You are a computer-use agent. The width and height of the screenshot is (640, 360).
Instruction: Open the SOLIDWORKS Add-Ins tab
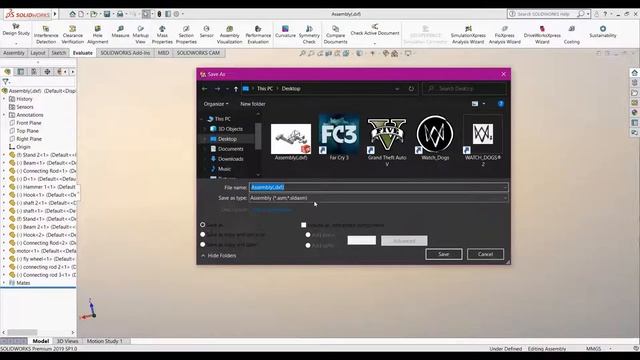125,53
